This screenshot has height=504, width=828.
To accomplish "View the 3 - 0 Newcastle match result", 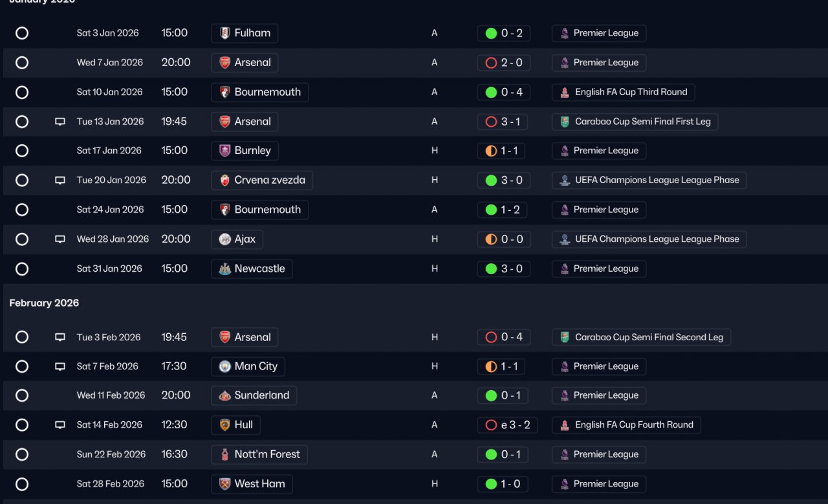I will pos(504,268).
